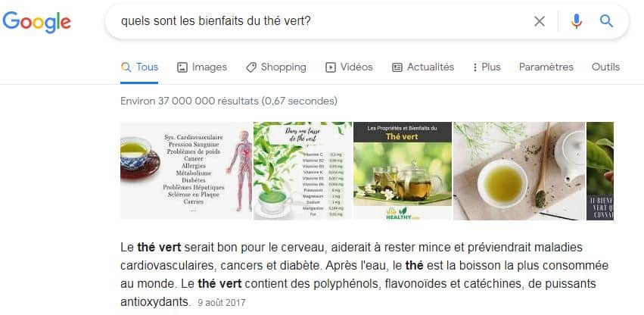This screenshot has width=644, height=315.
Task: Start voice search with microphone icon
Action: (577, 21)
